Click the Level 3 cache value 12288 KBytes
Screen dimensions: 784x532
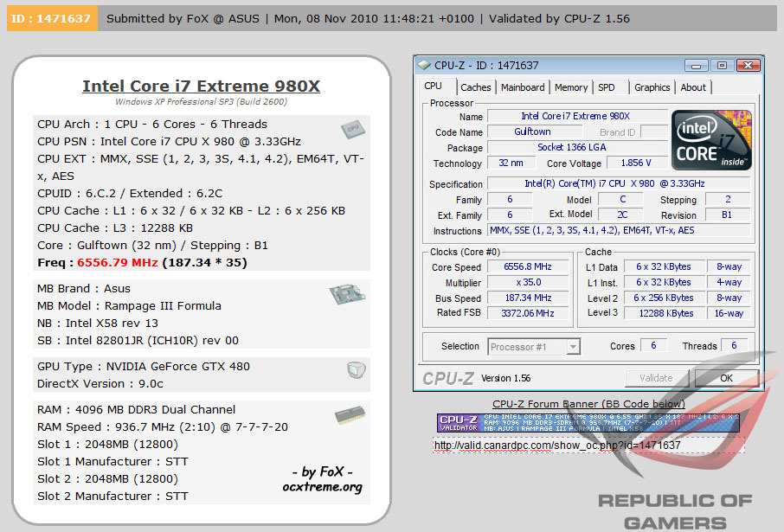(665, 313)
